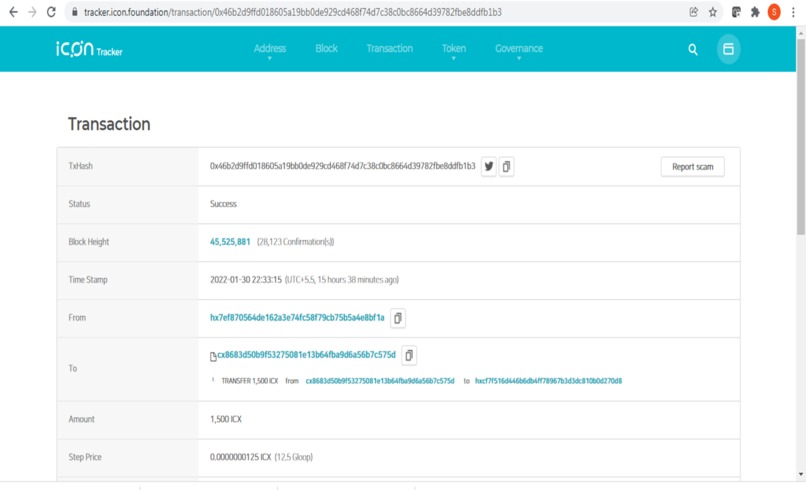Viewport: 806px width, 490px height.
Task: Select the Amount value 1,500 ICX
Action: point(226,419)
